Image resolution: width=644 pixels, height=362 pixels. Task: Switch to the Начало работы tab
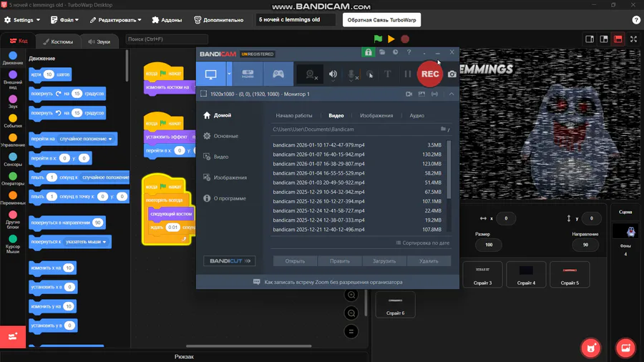click(294, 115)
